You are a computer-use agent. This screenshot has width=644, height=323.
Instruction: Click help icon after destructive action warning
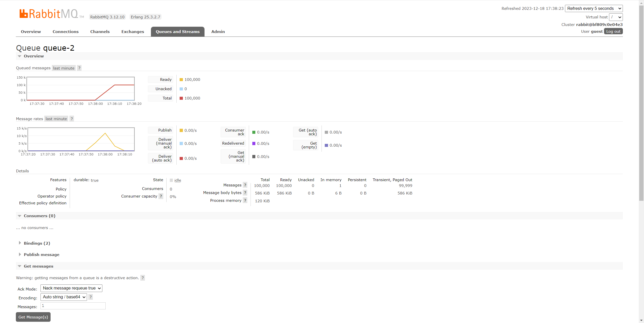143,278
